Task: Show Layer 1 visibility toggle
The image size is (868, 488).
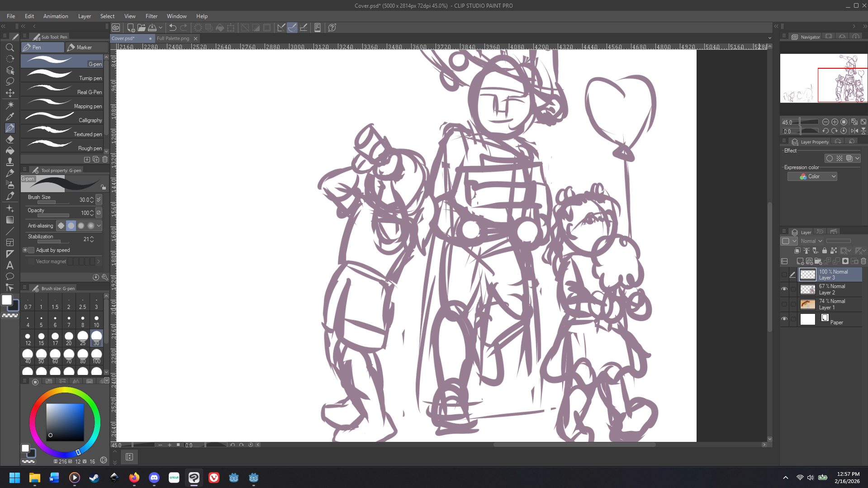Action: coord(784,304)
